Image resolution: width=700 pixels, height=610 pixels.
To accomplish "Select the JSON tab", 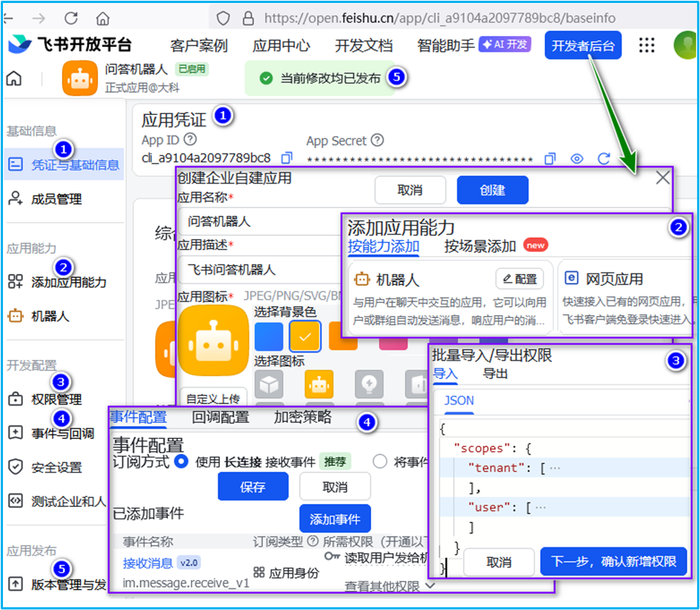I will pyautogui.click(x=459, y=400).
